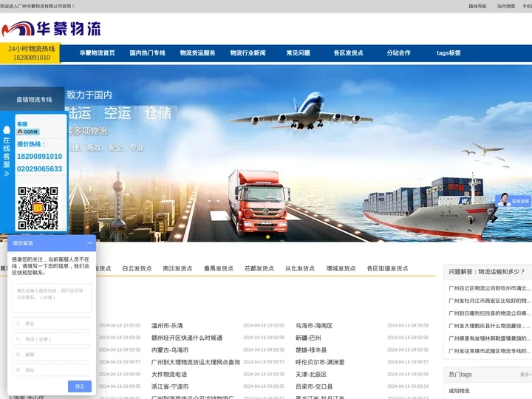532x399 pixels.
Task: Click phone number 02029065633
Action: tap(40, 169)
